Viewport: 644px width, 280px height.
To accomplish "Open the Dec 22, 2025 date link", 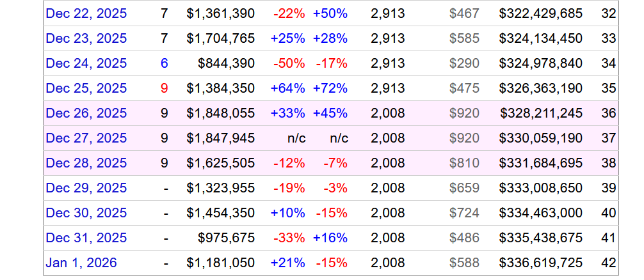I will (x=86, y=13).
